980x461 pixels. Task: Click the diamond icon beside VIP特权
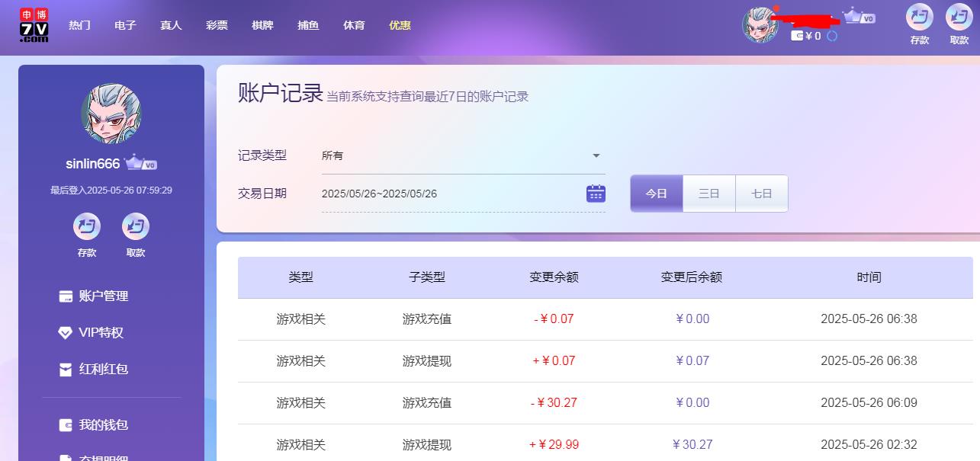[64, 332]
